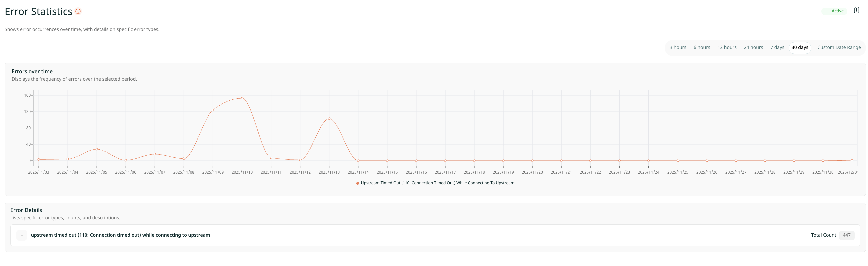Click the info icon beside Error Statistics
This screenshot has width=868, height=266.
click(x=78, y=11)
